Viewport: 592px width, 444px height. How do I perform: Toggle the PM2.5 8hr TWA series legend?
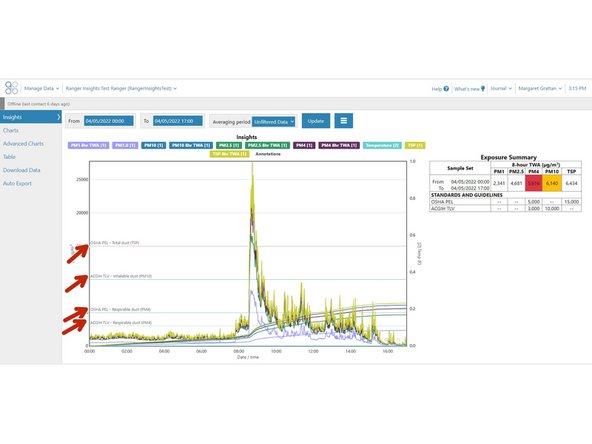pos(268,145)
